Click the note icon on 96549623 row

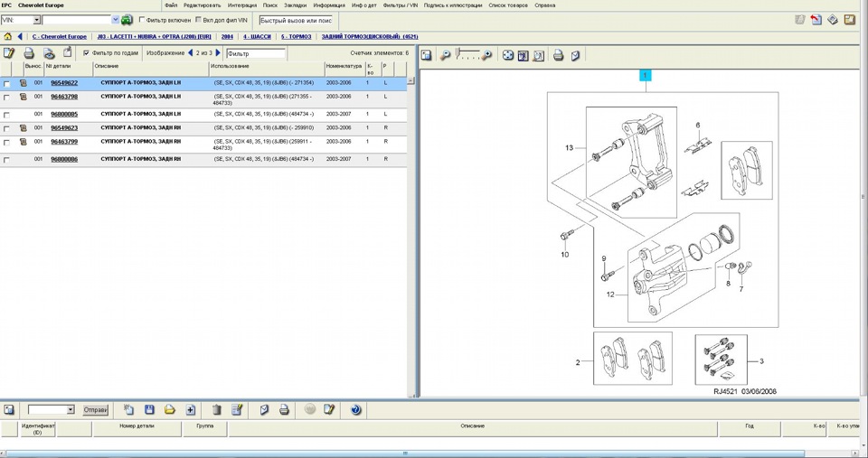[24, 127]
